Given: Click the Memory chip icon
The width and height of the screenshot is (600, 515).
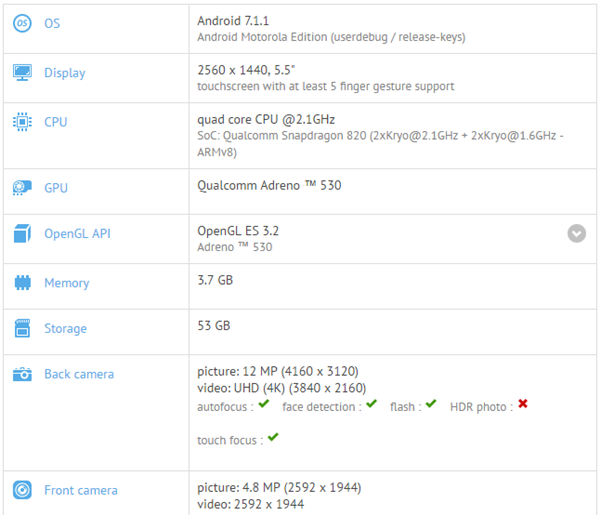Looking at the screenshot, I should [22, 283].
